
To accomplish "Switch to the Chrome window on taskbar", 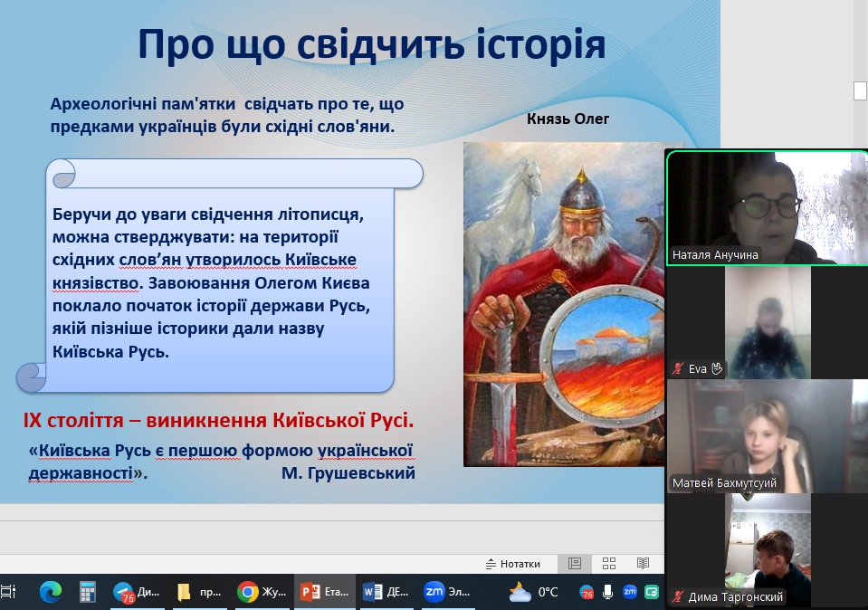I will tap(262, 592).
